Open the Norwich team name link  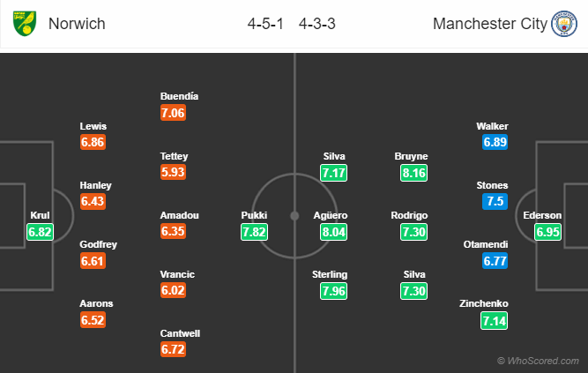point(77,24)
